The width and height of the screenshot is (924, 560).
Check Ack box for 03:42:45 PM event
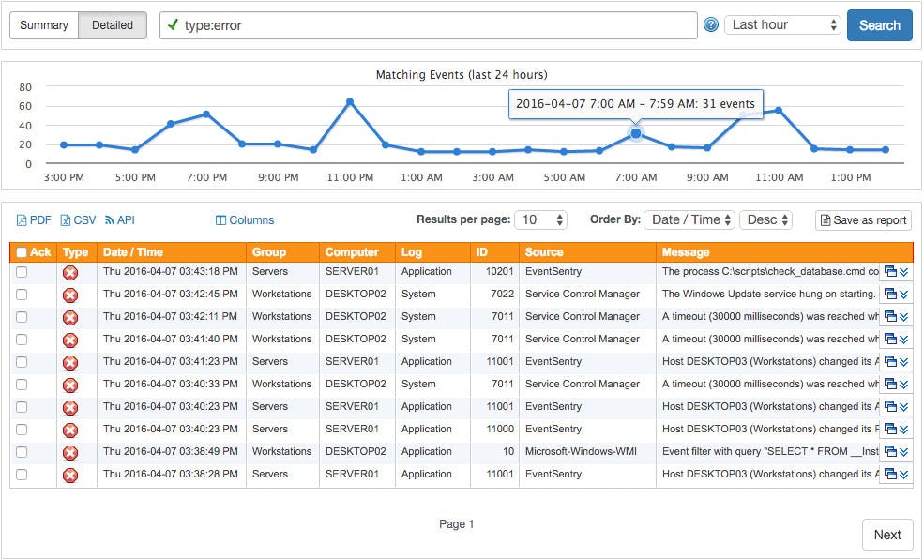tap(22, 295)
